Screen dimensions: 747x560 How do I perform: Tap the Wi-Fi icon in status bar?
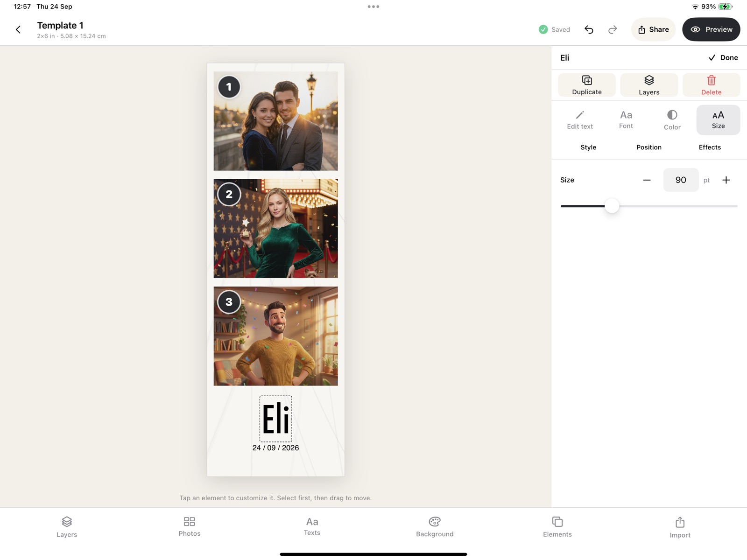[x=695, y=7]
